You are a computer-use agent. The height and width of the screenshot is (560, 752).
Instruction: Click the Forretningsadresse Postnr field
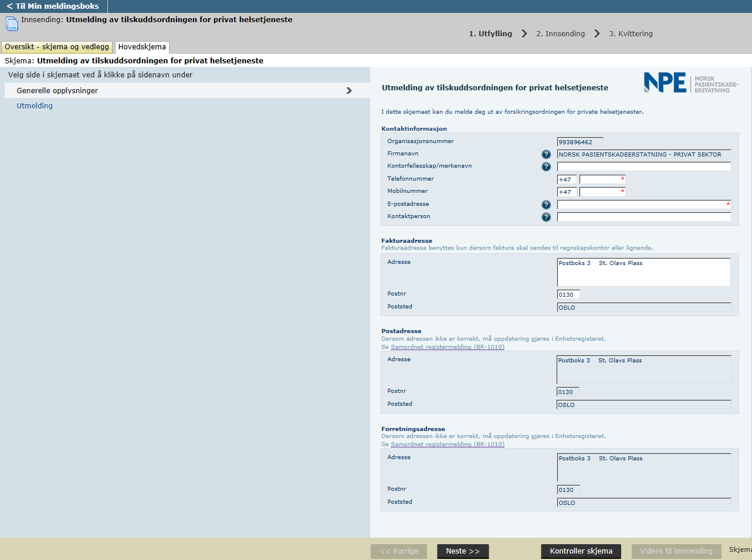click(568, 490)
